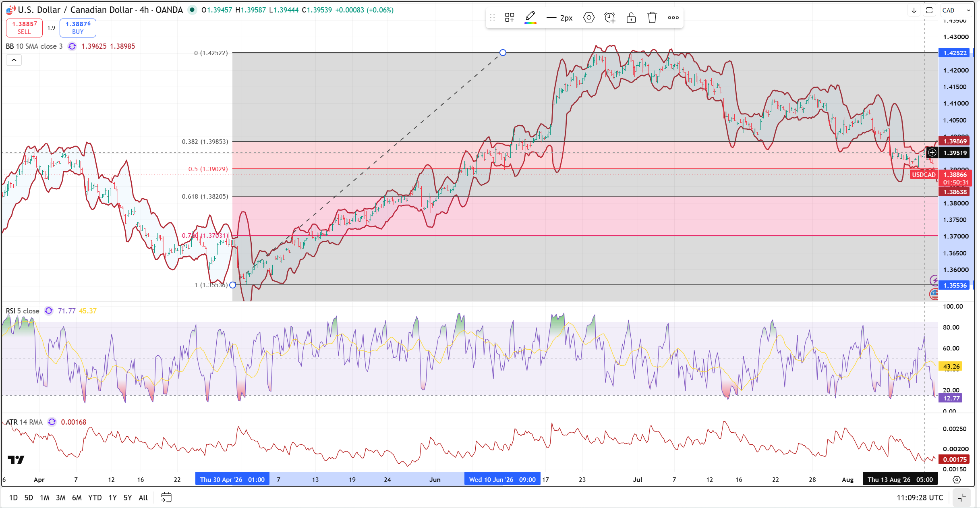Click the 1.35536 blue price label on scale
980x508 pixels.
pyautogui.click(x=955, y=285)
